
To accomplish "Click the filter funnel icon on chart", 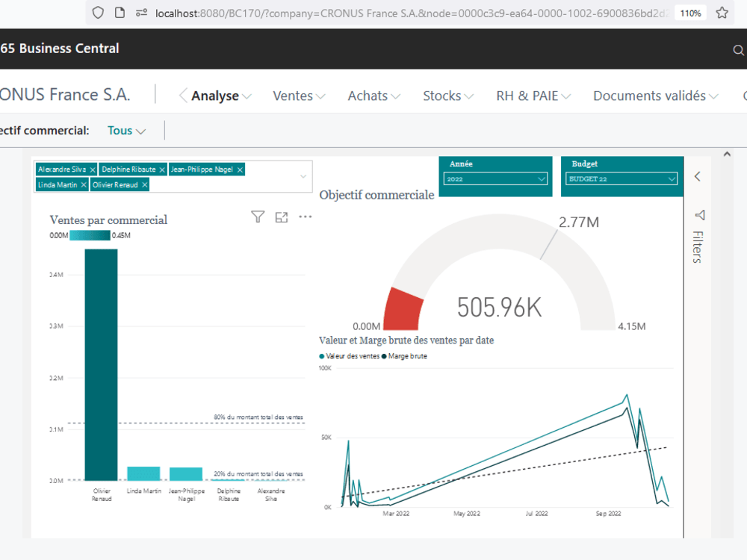I will 258,217.
